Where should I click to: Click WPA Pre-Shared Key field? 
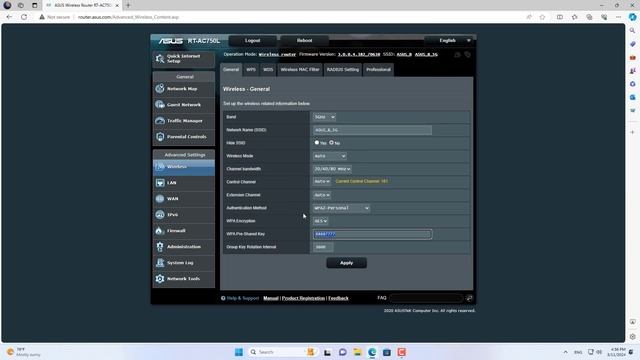coord(372,234)
